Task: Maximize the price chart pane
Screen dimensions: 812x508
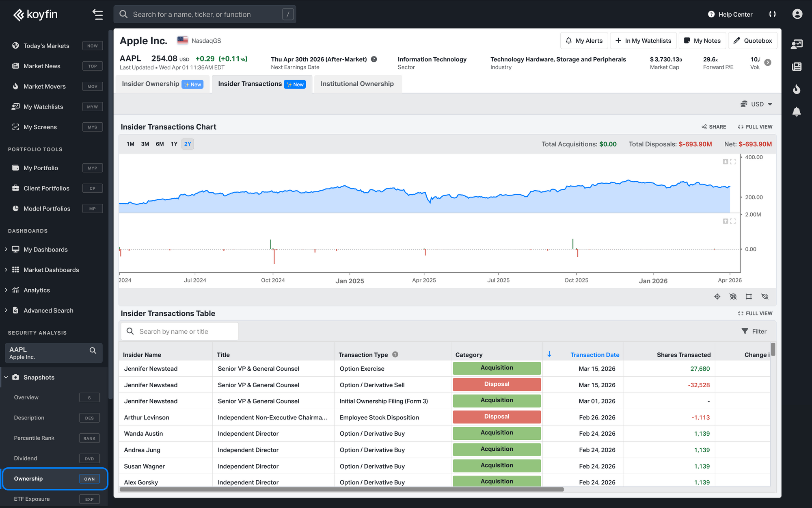Action: (x=733, y=162)
